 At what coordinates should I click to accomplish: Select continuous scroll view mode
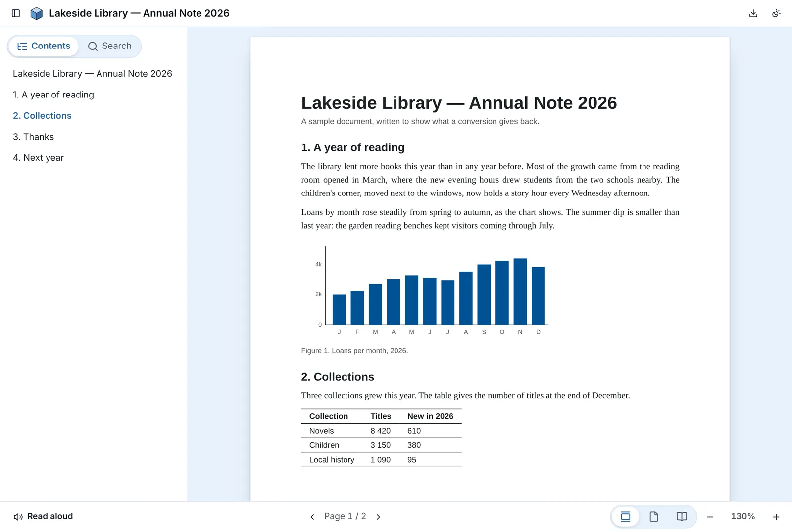[x=626, y=517]
